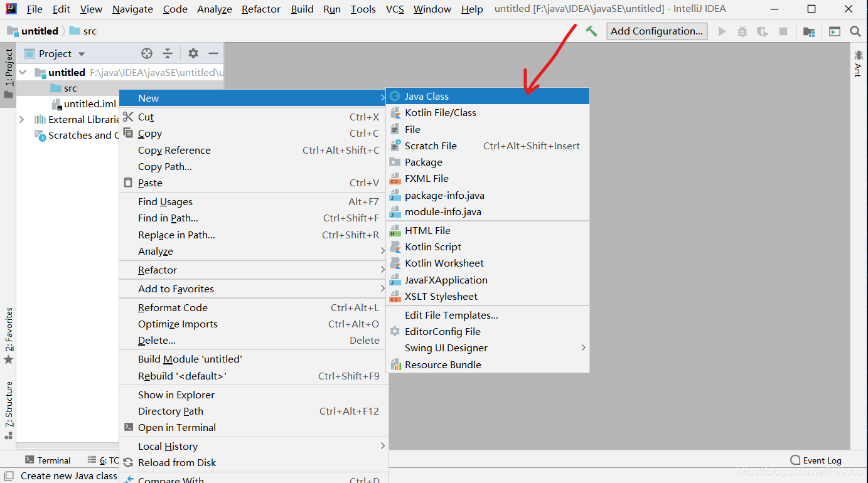The width and height of the screenshot is (868, 483).
Task: Open Project Structure icon in toolbar
Action: (x=809, y=31)
